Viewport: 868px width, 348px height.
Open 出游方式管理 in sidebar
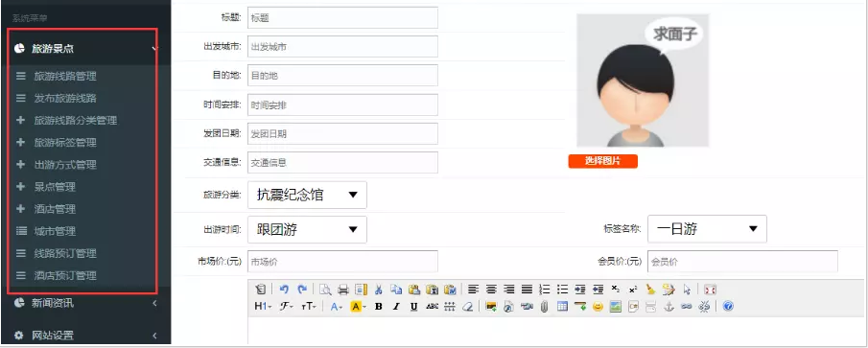point(65,164)
